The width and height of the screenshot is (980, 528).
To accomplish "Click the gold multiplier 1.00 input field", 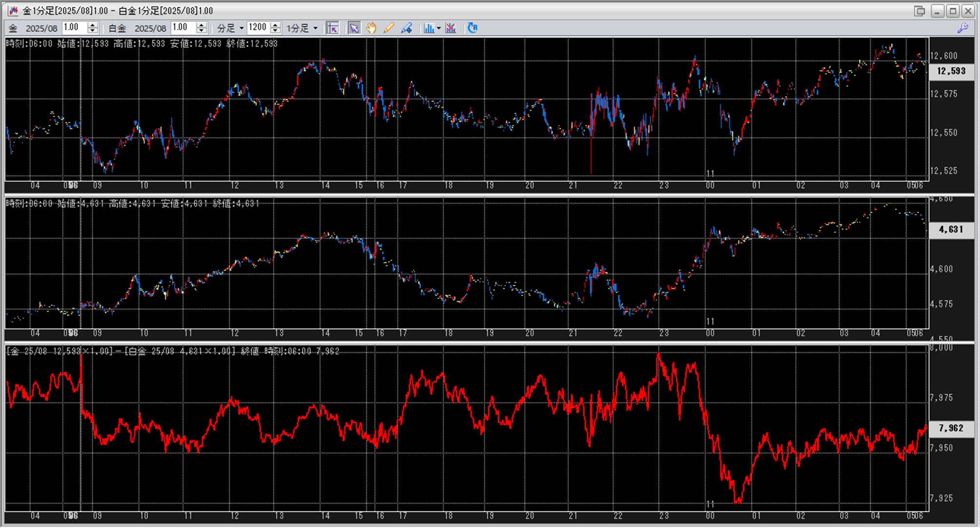I will click(75, 28).
